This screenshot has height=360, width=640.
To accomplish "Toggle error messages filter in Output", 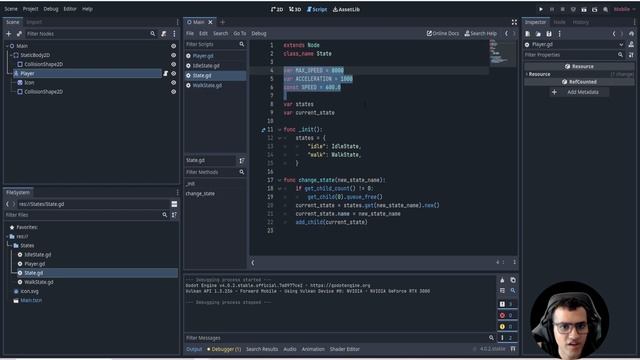I will (x=506, y=315).
